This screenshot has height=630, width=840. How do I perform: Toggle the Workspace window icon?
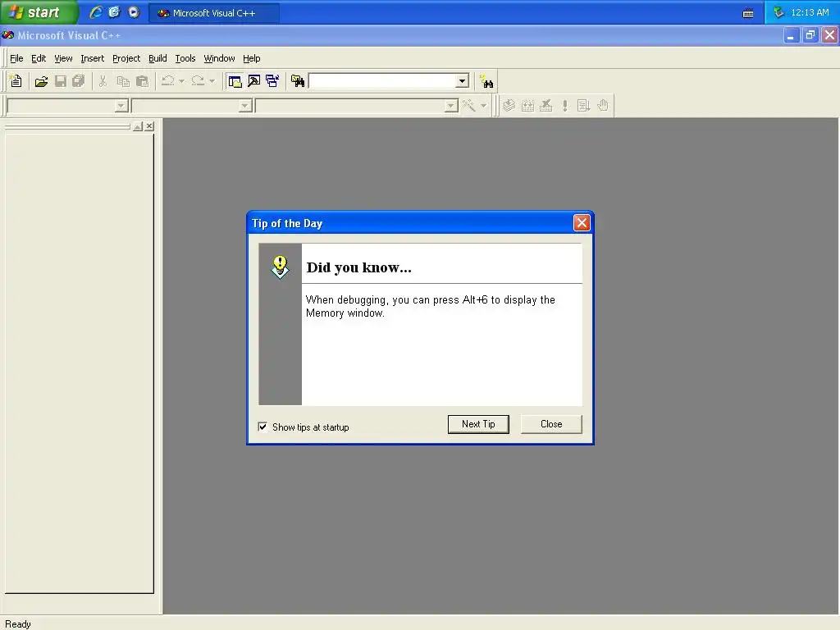235,81
